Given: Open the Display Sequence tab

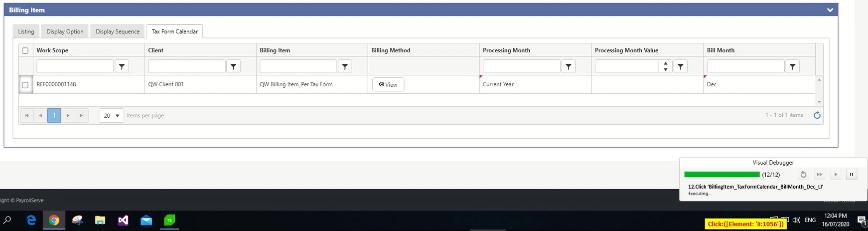Looking at the screenshot, I should pyautogui.click(x=118, y=31).
